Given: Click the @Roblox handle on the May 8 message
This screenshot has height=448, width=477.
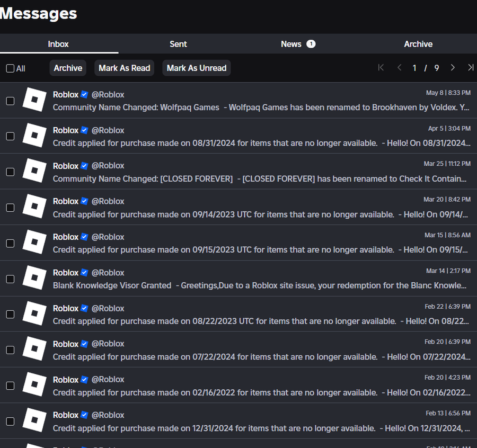Looking at the screenshot, I should [108, 95].
